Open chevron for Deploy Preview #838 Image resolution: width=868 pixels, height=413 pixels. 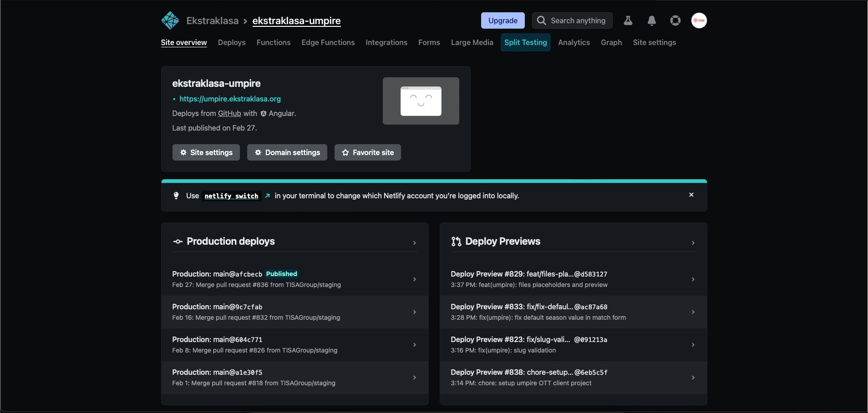click(693, 378)
